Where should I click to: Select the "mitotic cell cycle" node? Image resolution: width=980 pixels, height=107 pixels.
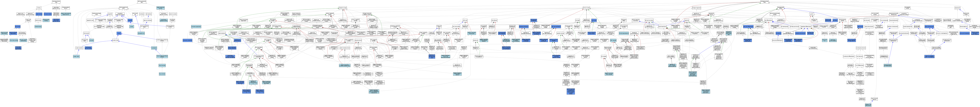click(439, 27)
